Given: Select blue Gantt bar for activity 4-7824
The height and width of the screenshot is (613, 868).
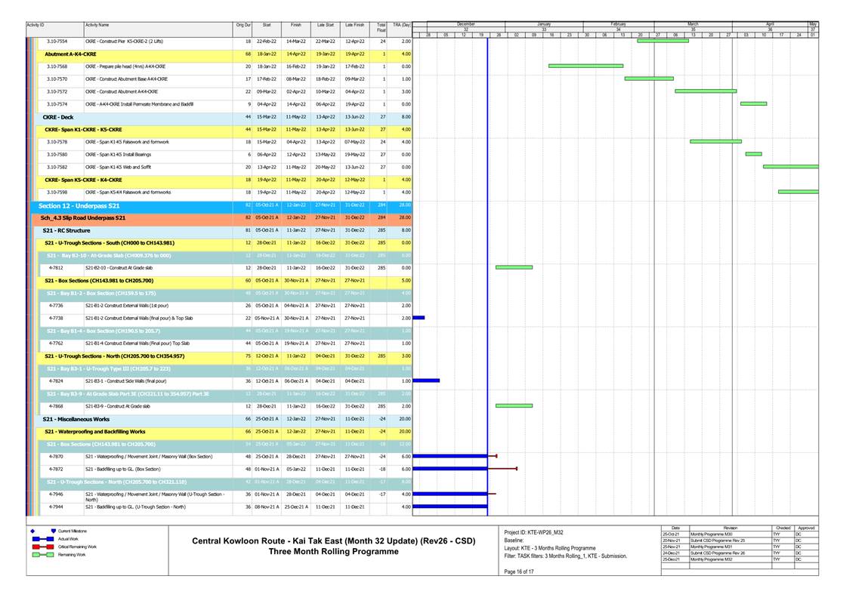Looking at the screenshot, I should pos(426,380).
